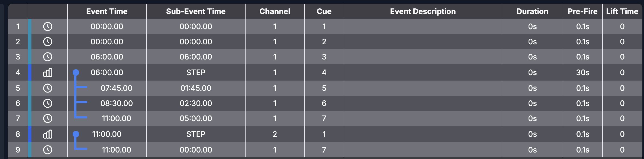Click the clock icon in row 7
Screen dimensions: 644x159
[x=48, y=118]
